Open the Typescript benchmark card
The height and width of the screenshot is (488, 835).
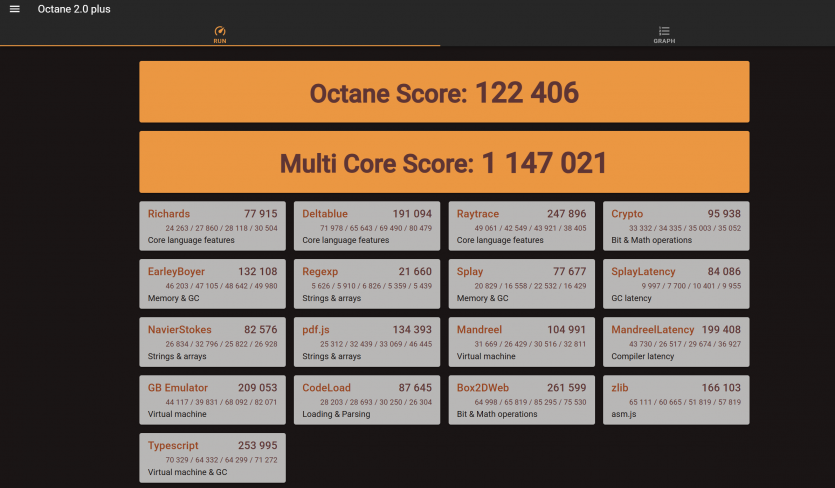[212, 458]
